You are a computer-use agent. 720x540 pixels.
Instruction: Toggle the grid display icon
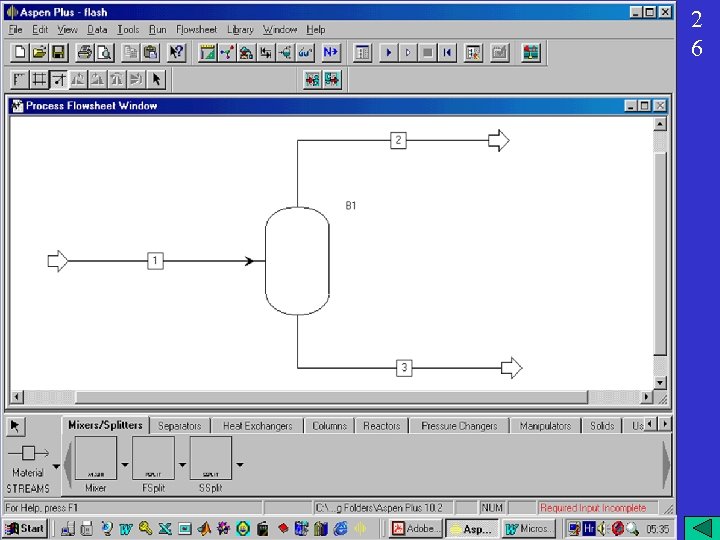[x=39, y=79]
